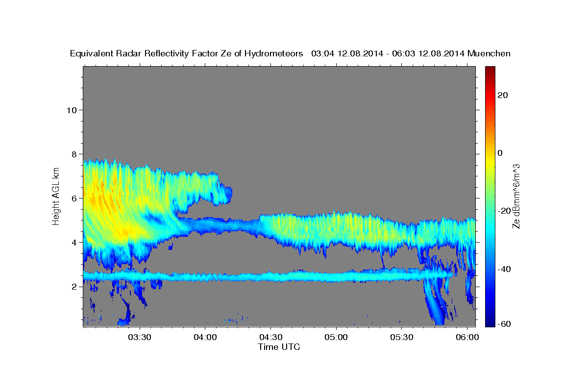Click the height axis label "4"
This screenshot has height=392, width=588.
(x=74, y=242)
